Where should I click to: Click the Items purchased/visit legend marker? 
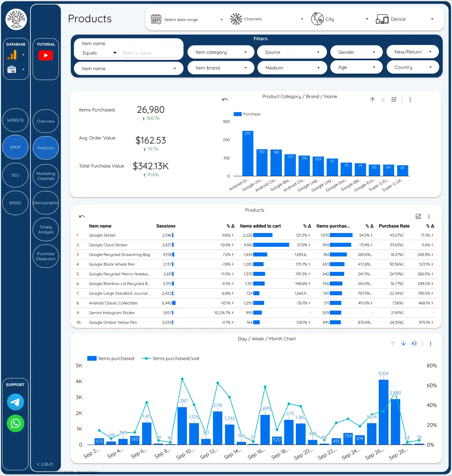[146, 358]
